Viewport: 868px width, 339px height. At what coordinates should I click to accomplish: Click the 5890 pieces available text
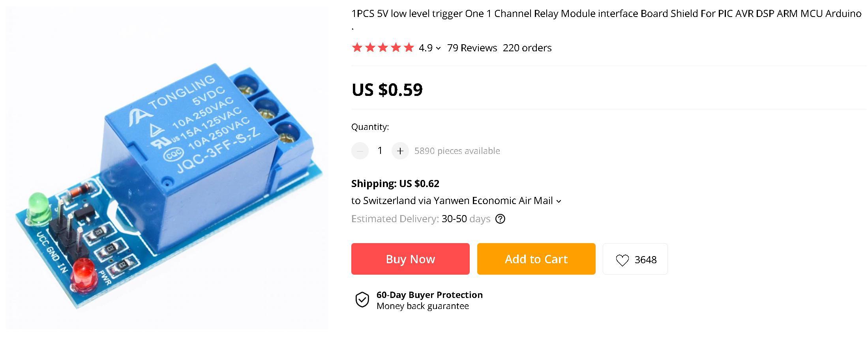[x=457, y=151]
